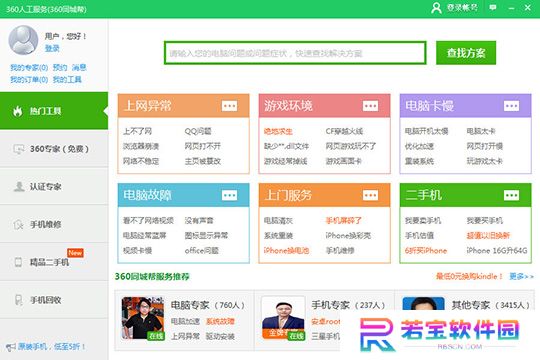Open 手机维修 in the sidebar

pyautogui.click(x=54, y=225)
